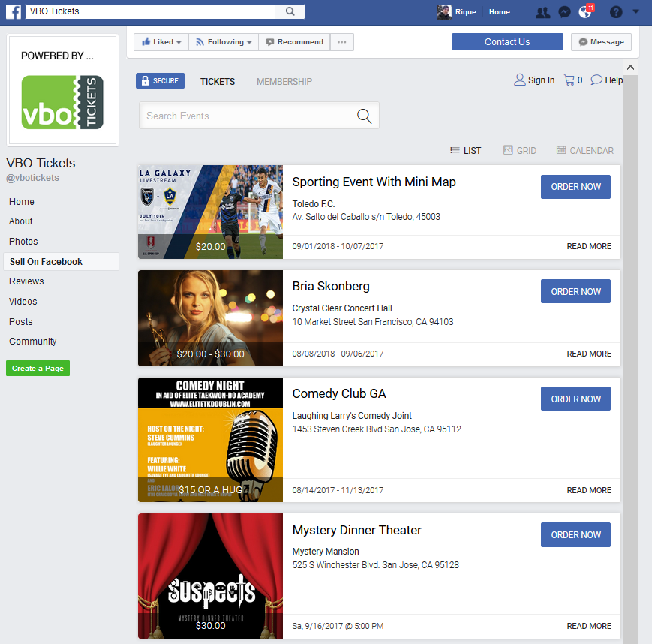
Task: Switch to LIST view
Action: click(466, 151)
